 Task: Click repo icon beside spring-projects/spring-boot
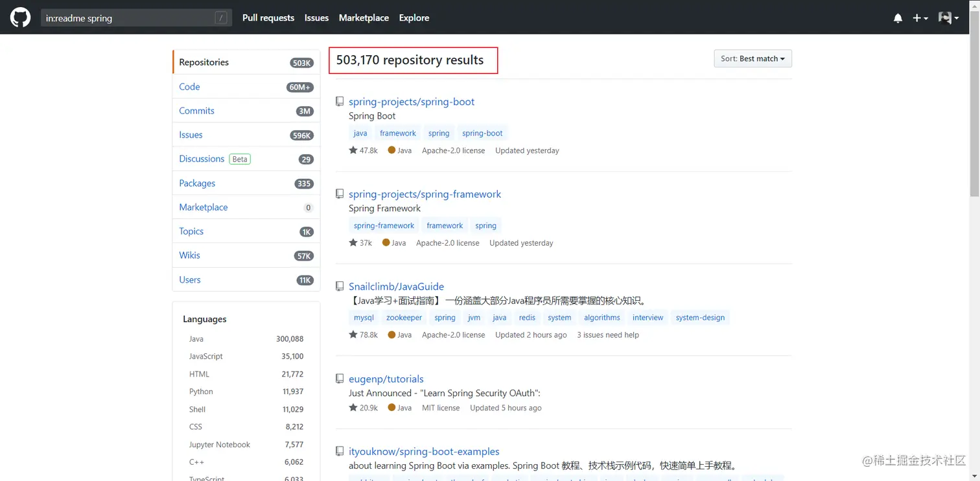(340, 102)
